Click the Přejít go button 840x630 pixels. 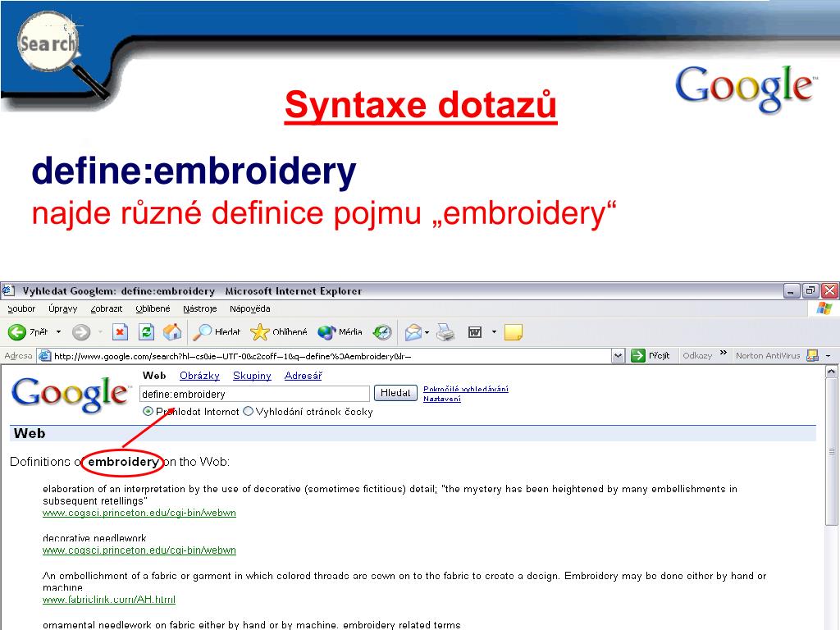651,356
